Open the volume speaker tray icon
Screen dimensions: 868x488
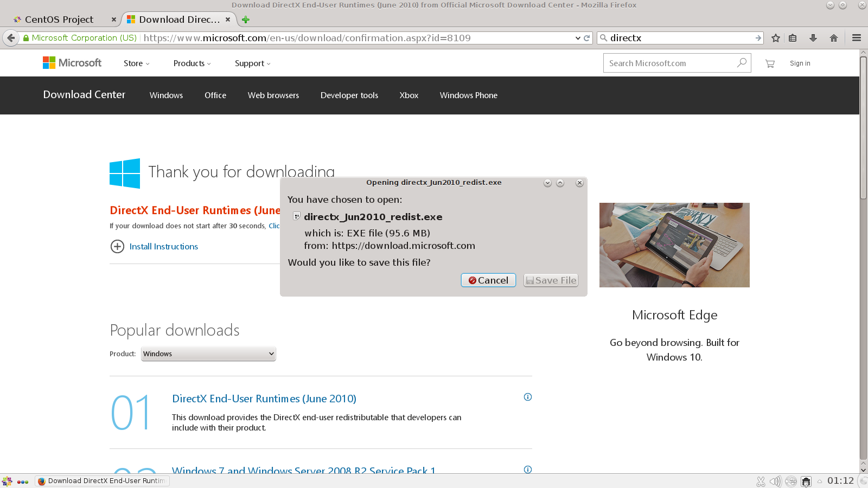[x=776, y=481]
